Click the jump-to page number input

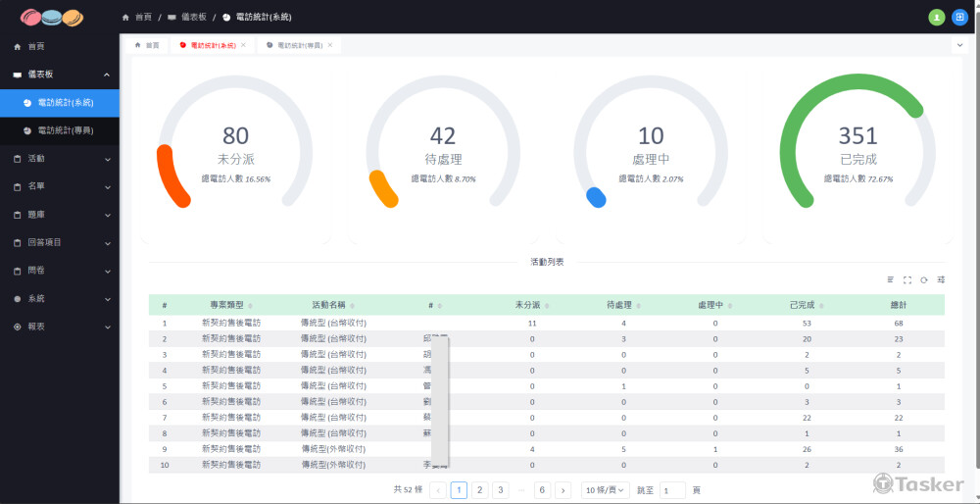[x=672, y=490]
